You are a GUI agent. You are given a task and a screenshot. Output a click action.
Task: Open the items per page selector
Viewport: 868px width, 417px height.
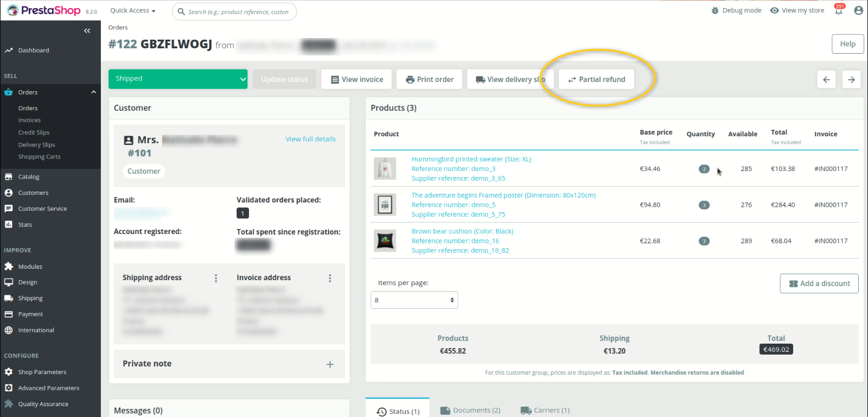tap(414, 300)
